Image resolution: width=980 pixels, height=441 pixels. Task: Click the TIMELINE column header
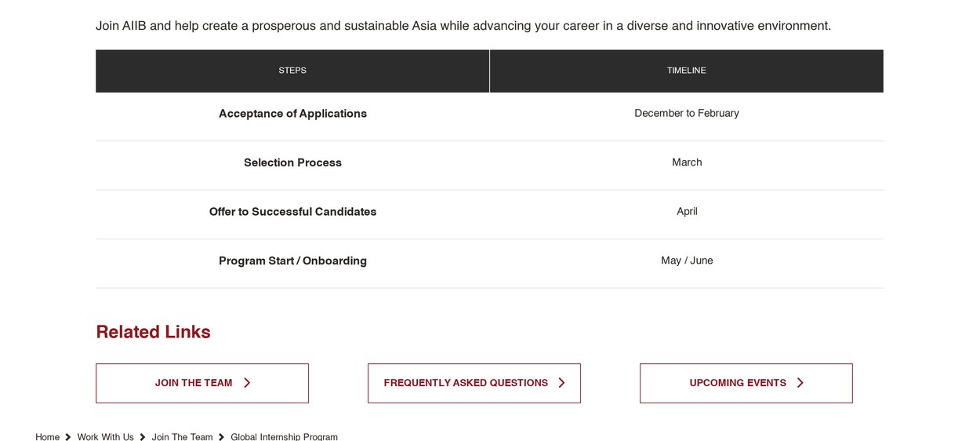pyautogui.click(x=687, y=71)
